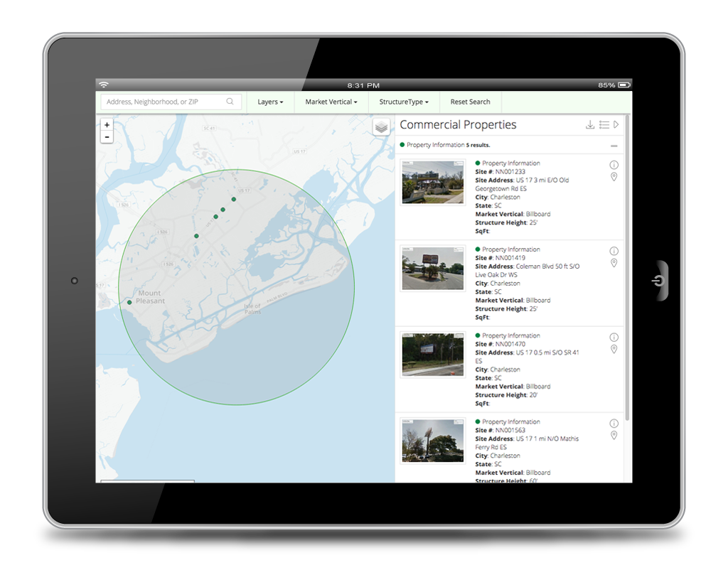
Task: Click the 'Site #: NN001419' text
Action: click(x=500, y=258)
